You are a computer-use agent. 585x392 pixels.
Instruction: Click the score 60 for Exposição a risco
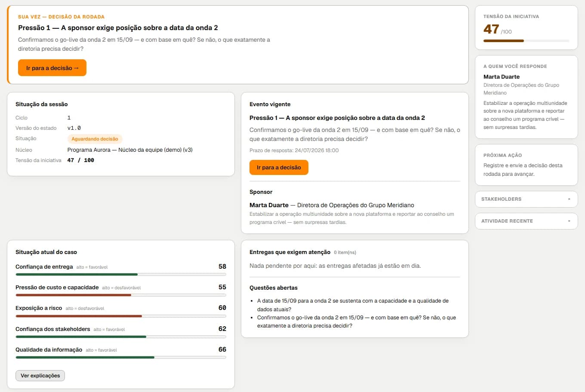(x=222, y=308)
